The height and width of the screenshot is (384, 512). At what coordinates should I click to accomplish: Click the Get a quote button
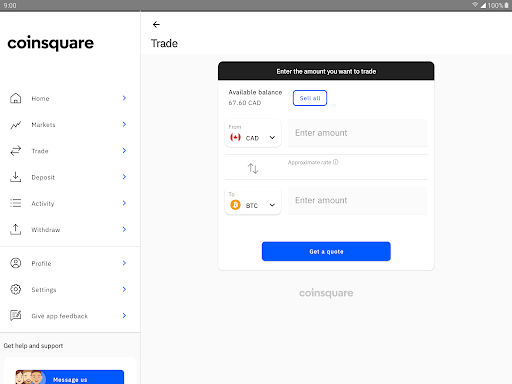point(326,251)
